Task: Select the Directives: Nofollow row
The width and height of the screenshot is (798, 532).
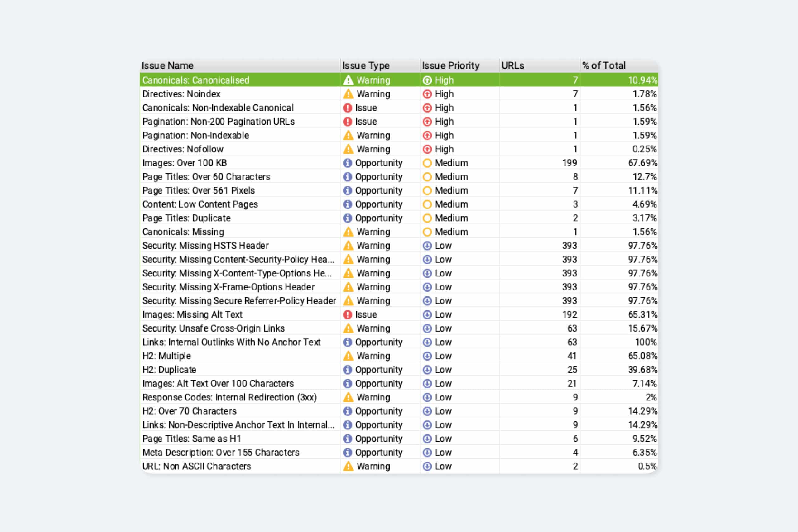Action: tap(204, 149)
